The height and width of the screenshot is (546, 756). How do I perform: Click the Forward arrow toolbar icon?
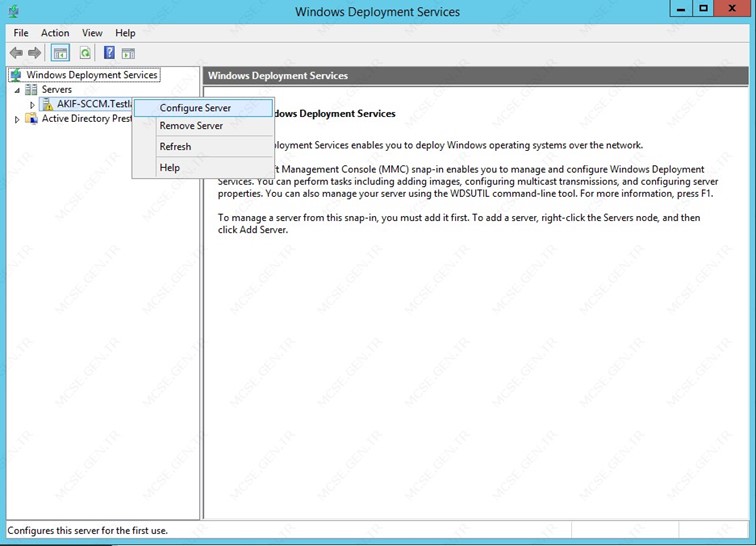[x=34, y=53]
